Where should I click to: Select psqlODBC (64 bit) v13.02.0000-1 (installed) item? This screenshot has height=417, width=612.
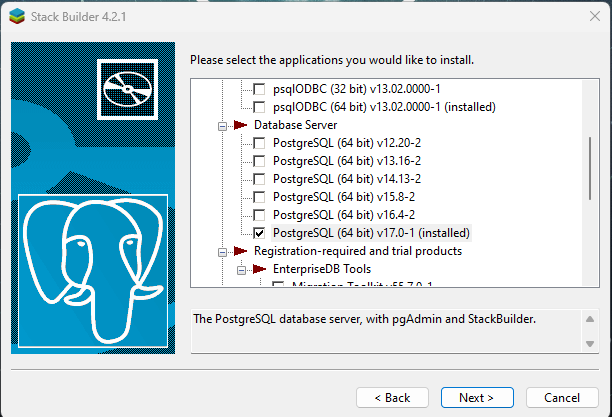[x=384, y=107]
